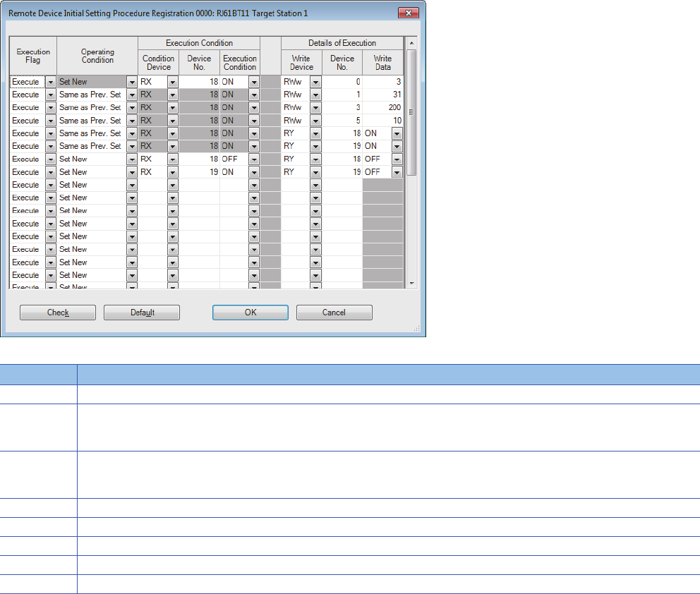
Task: Open Write Data ON dropdown for RY 18
Action: coord(397,133)
